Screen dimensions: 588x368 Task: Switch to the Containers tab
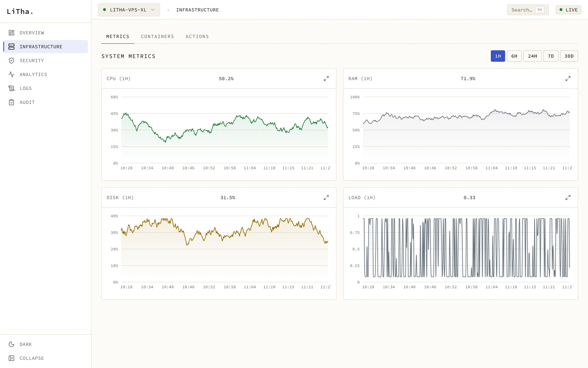157,37
